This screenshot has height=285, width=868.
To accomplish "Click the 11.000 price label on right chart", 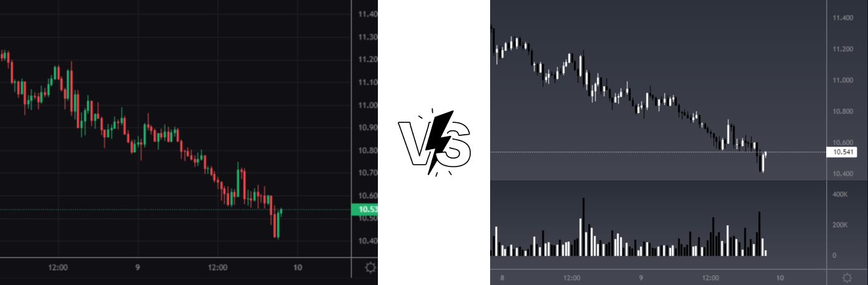I will 842,80.
